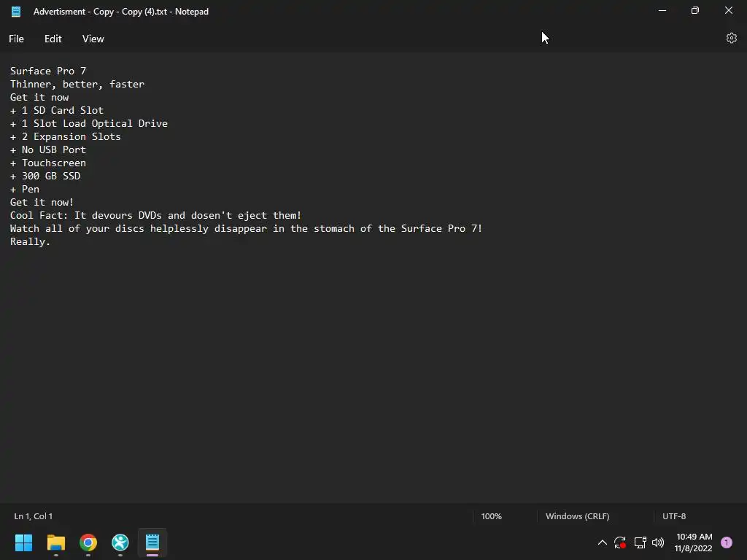Click the line '+ Pen'

[x=25, y=189]
